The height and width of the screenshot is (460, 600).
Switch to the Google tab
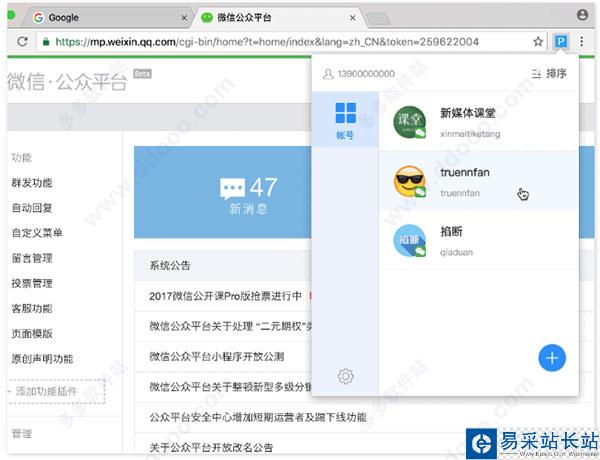[x=107, y=18]
